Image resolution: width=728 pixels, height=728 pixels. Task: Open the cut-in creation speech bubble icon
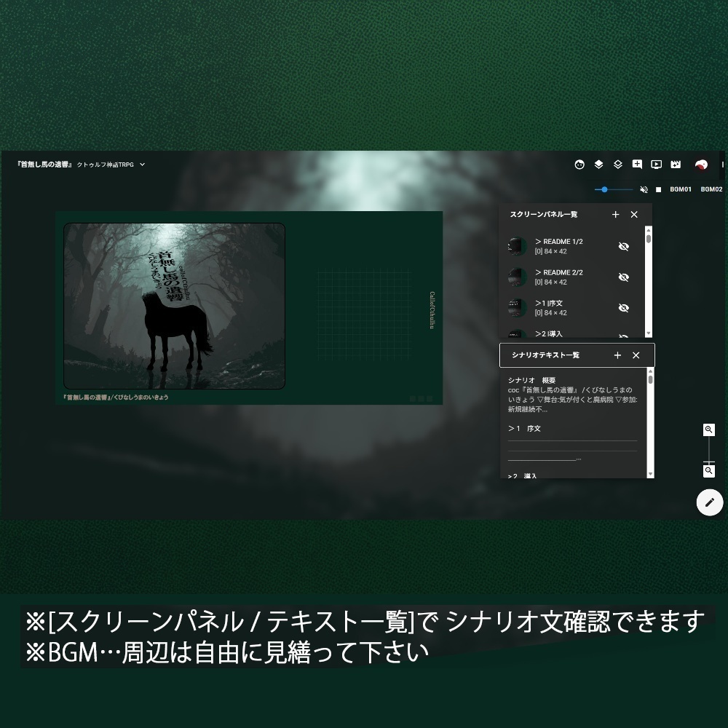click(637, 165)
